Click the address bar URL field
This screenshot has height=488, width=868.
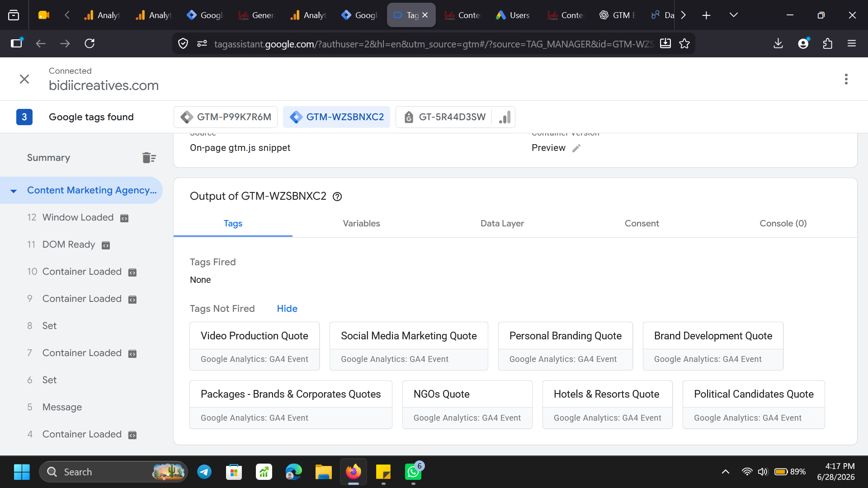(x=433, y=44)
